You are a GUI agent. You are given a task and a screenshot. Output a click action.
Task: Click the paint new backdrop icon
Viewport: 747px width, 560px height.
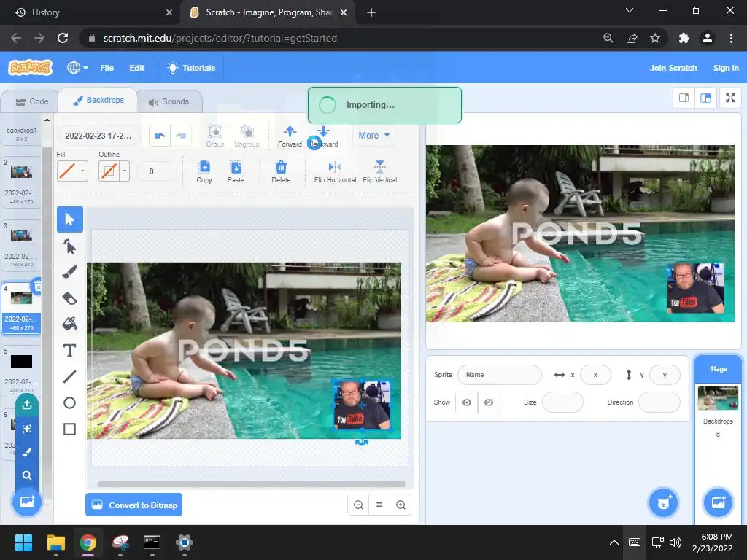click(x=27, y=452)
